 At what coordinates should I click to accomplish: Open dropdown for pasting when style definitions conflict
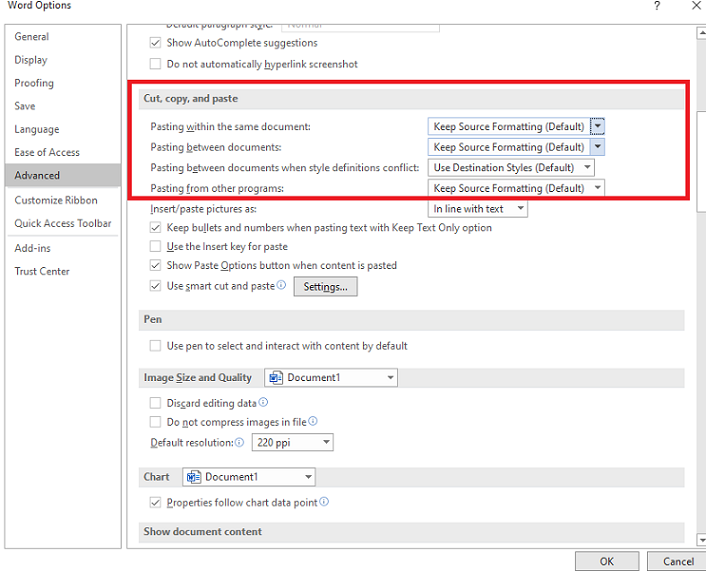[511, 168]
